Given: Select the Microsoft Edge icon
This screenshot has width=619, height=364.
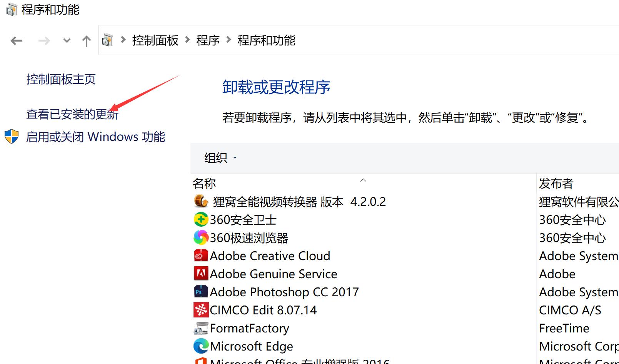Looking at the screenshot, I should (x=200, y=346).
